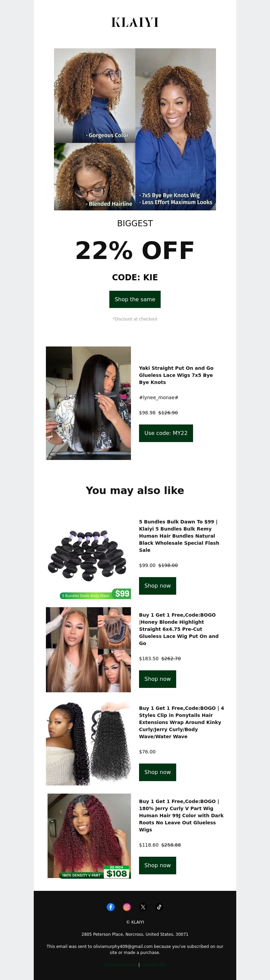Shop now for Honey Blonde Highlight wig
Screen dimensions: 270x980
[x=157, y=679]
